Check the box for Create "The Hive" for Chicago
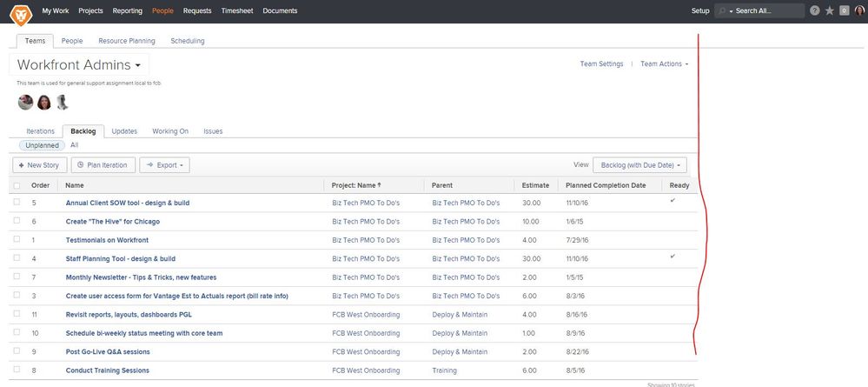Image resolution: width=868 pixels, height=387 pixels. tap(17, 221)
